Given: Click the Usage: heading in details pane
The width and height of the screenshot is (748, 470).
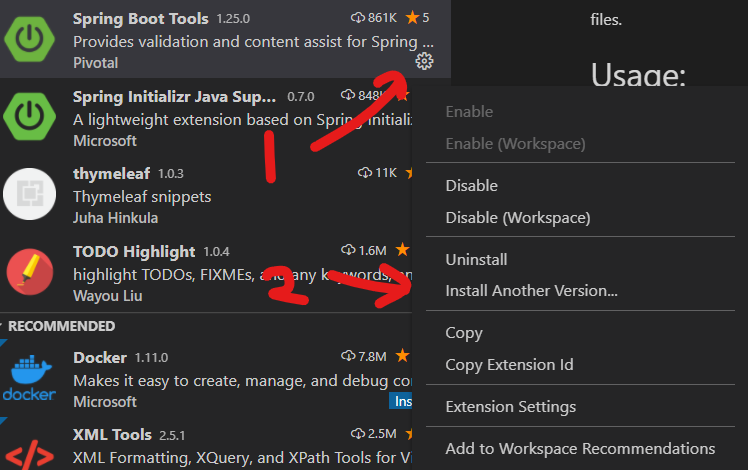Looking at the screenshot, I should click(638, 75).
